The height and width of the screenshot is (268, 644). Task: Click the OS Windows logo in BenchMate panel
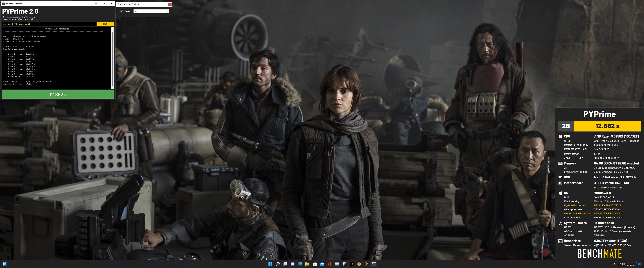[x=560, y=193]
